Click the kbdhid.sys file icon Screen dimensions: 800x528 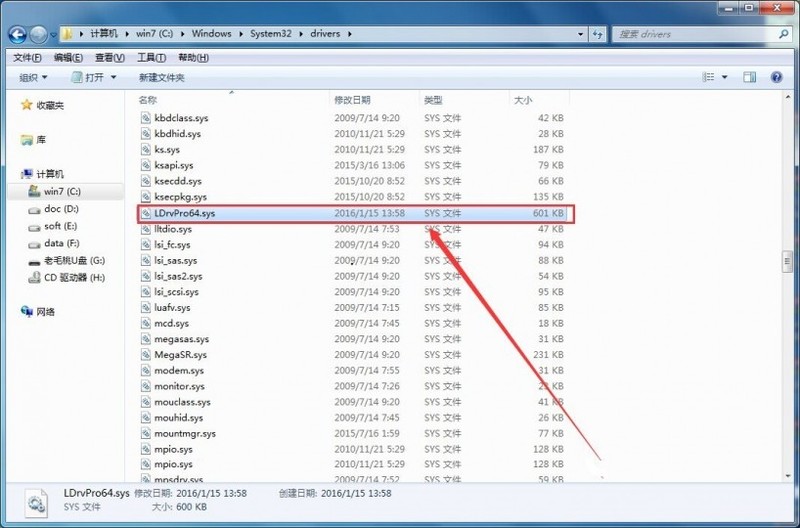146,134
